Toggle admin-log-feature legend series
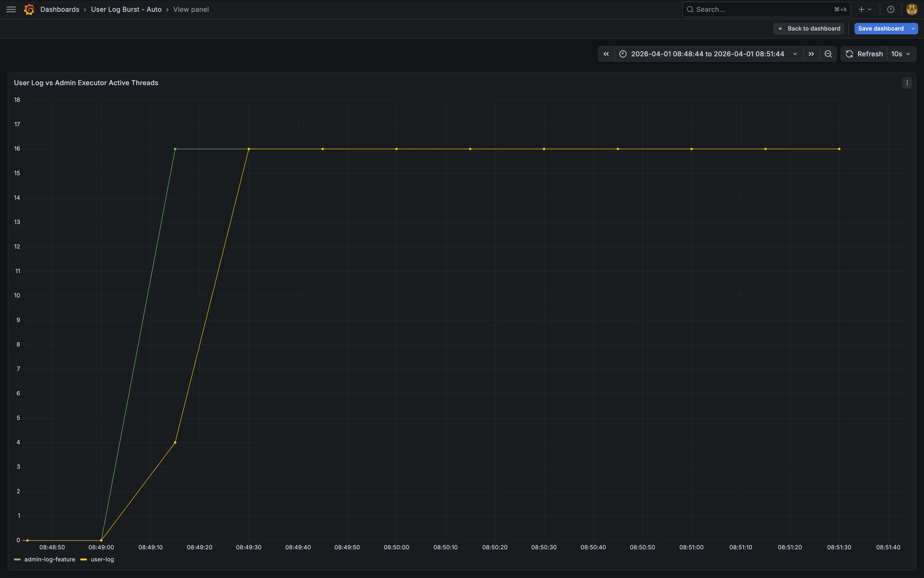 click(50, 559)
